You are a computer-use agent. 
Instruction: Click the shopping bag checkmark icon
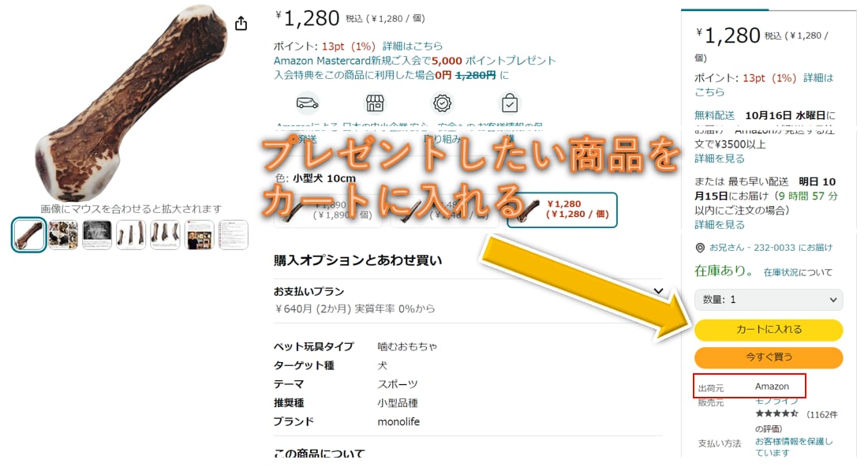click(509, 103)
